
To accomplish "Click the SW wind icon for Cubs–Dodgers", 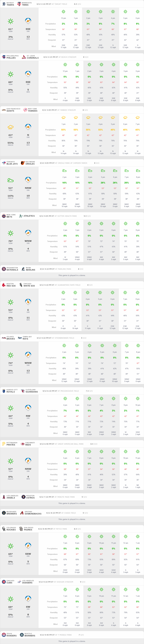I will tap(28, 599).
